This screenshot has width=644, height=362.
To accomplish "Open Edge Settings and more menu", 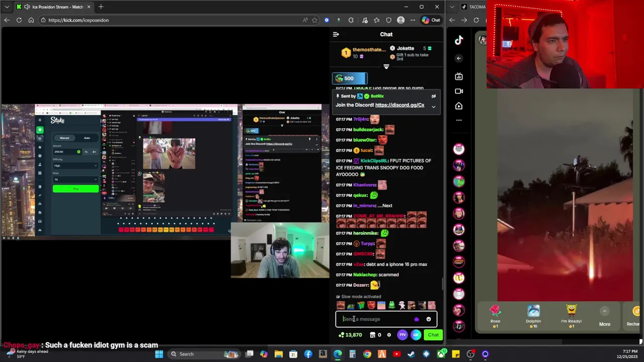I will 413,20.
